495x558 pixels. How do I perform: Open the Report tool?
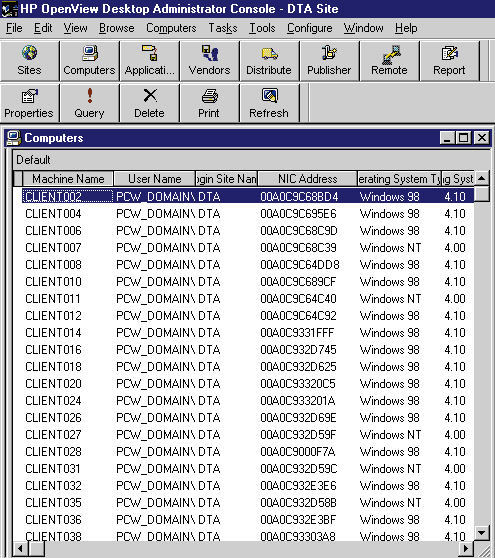coord(449,61)
